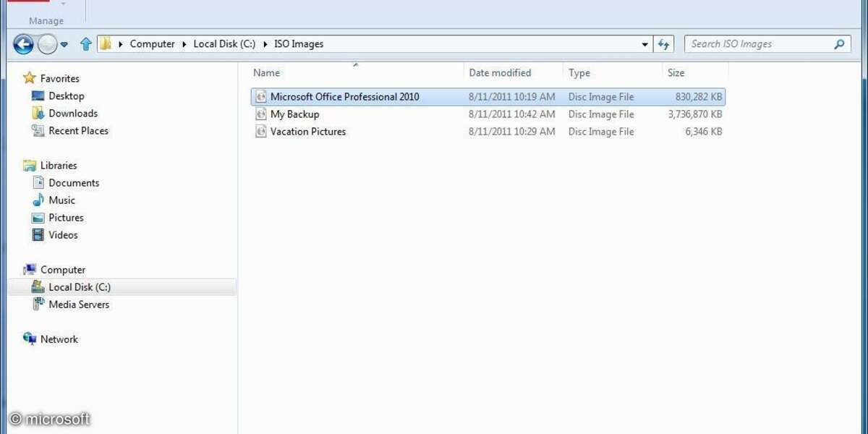Screen dimensions: 868x434
Task: Click the disc image icon beside My Backup
Action: pyautogui.click(x=260, y=114)
